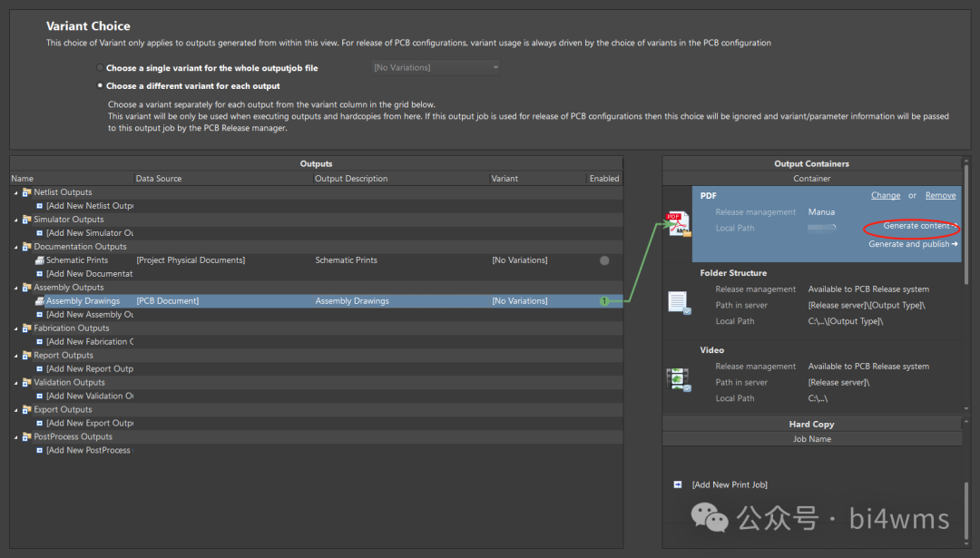Choose a single variant for whole outputjob
This screenshot has height=558, width=980.
coord(100,68)
